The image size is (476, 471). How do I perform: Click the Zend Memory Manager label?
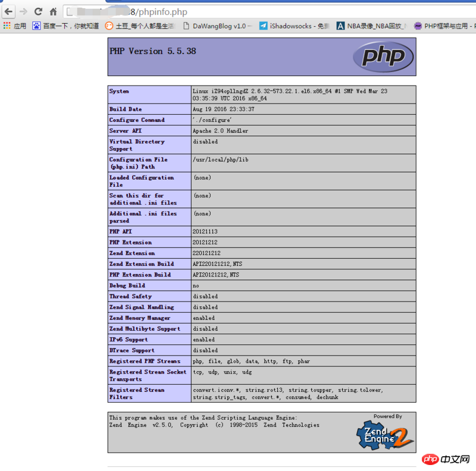(140, 318)
